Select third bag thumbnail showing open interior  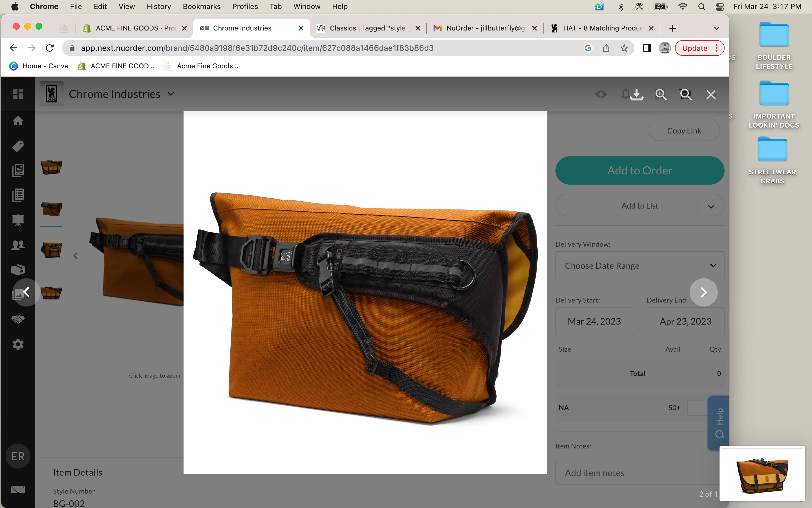[51, 250]
